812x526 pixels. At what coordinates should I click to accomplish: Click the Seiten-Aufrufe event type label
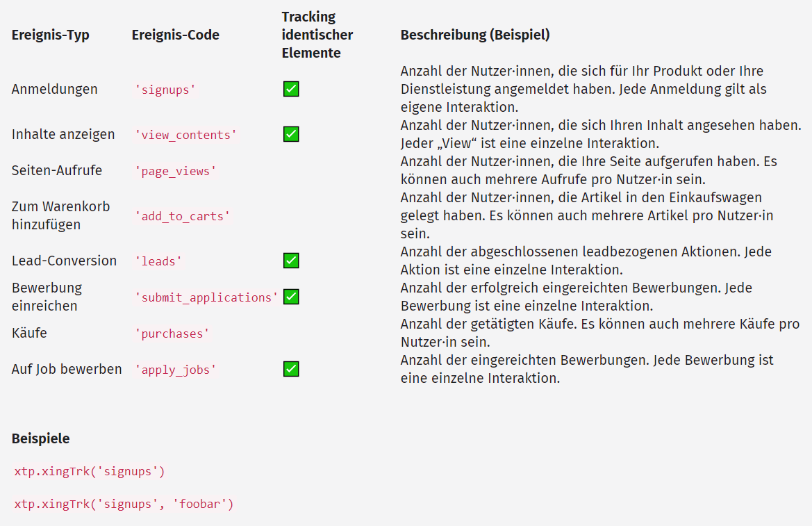57,170
